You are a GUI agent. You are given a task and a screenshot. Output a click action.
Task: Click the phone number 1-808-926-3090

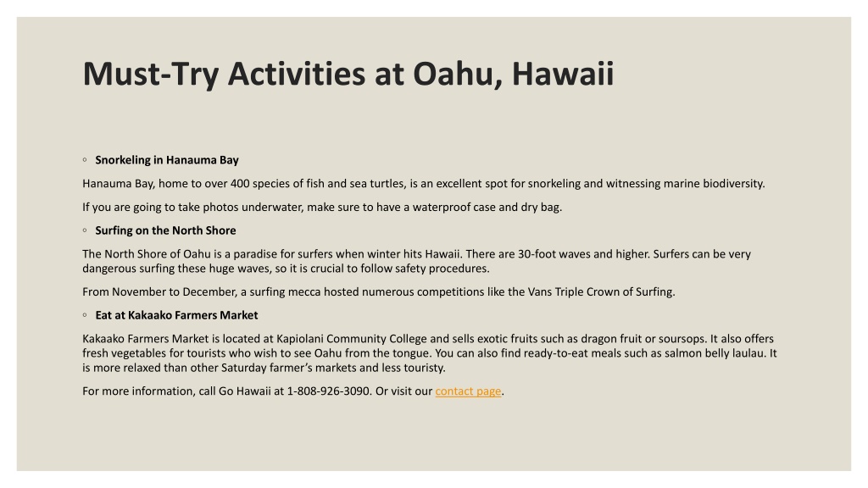(328, 391)
